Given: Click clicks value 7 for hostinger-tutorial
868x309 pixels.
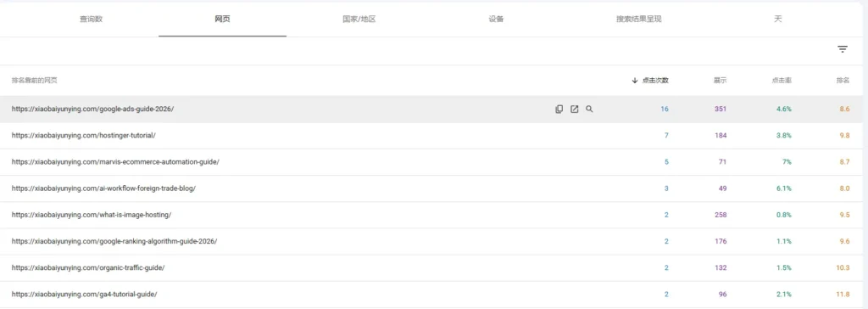Looking at the screenshot, I should point(666,136).
